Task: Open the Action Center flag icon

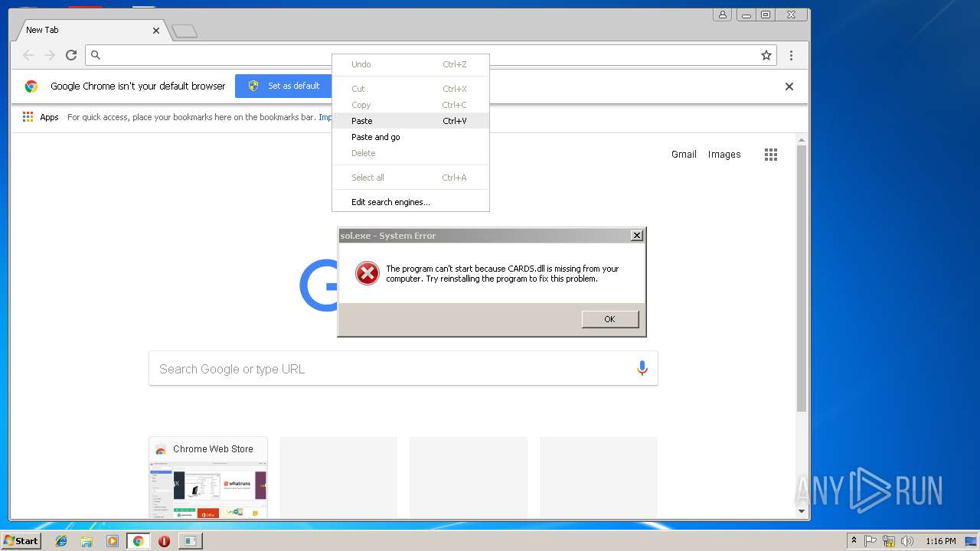Action: coord(871,541)
